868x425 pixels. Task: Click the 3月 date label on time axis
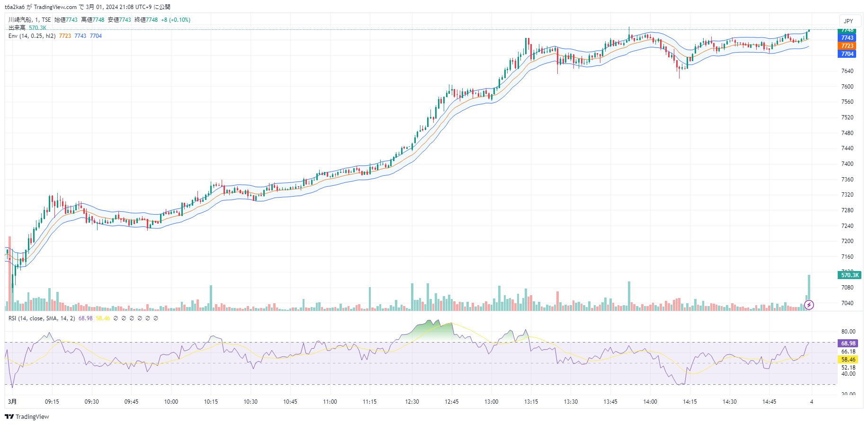point(12,402)
